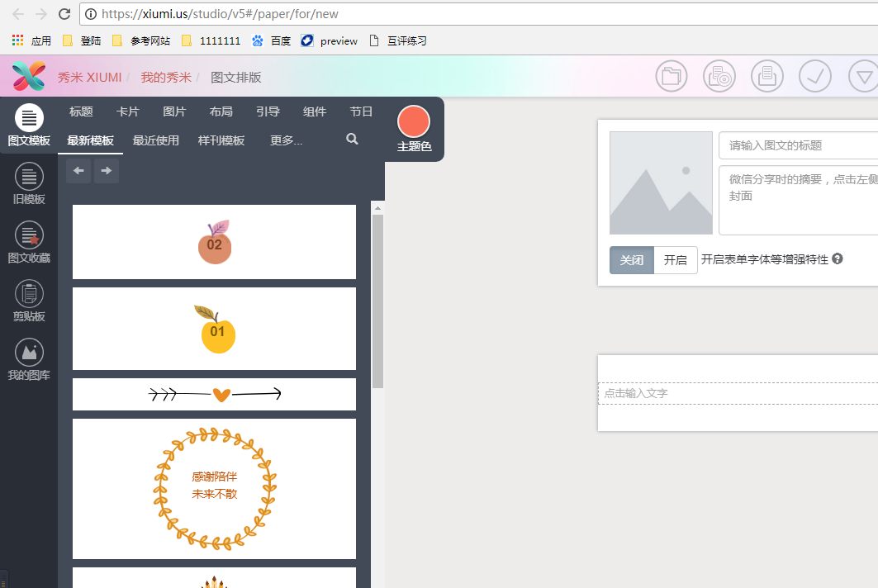Click the checkmark save icon at top right
This screenshot has width=878, height=588.
coord(815,75)
